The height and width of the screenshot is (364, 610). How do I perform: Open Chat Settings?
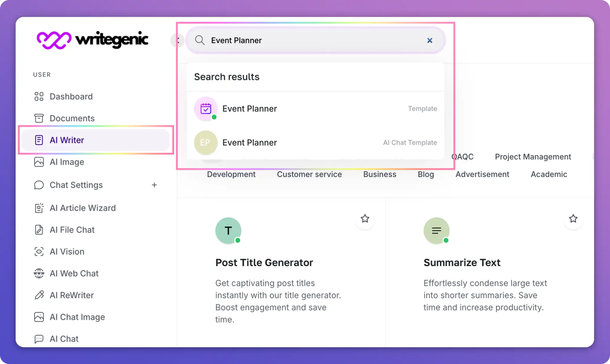76,185
